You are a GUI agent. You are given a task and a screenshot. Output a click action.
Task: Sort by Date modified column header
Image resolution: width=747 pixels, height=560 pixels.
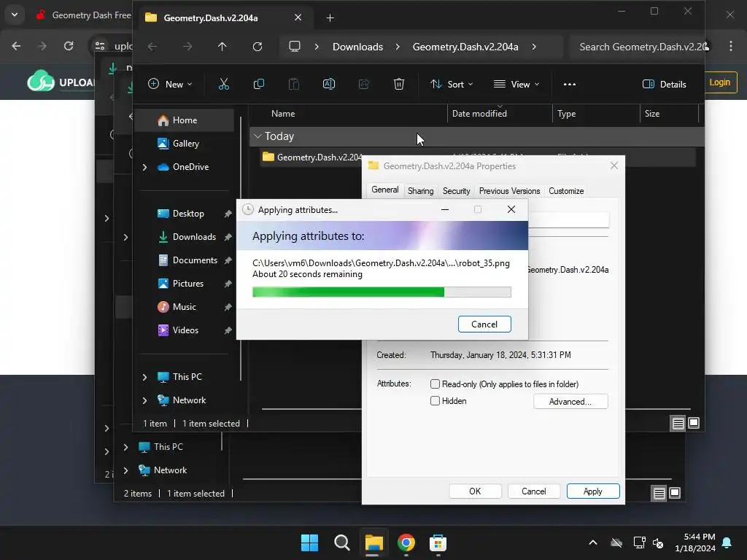[499, 114]
